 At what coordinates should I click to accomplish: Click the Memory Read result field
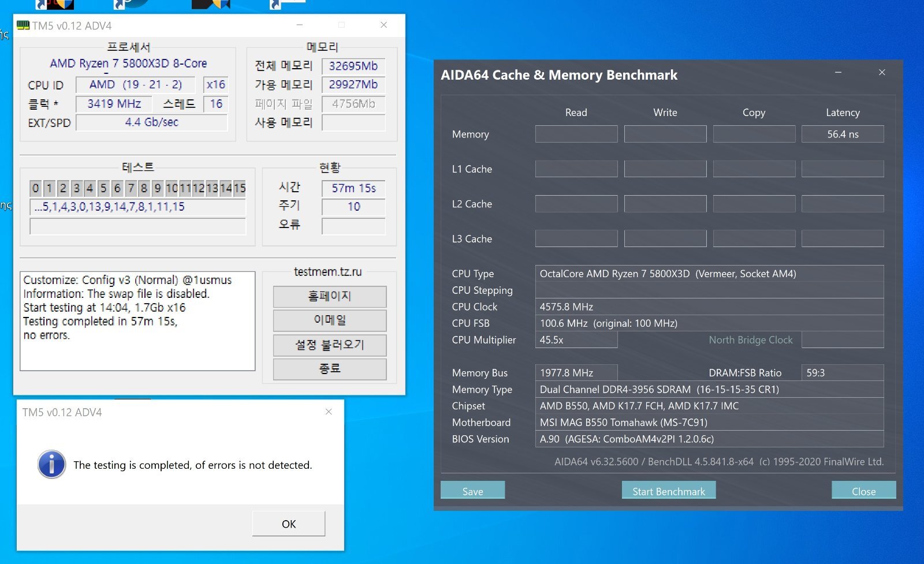point(576,134)
